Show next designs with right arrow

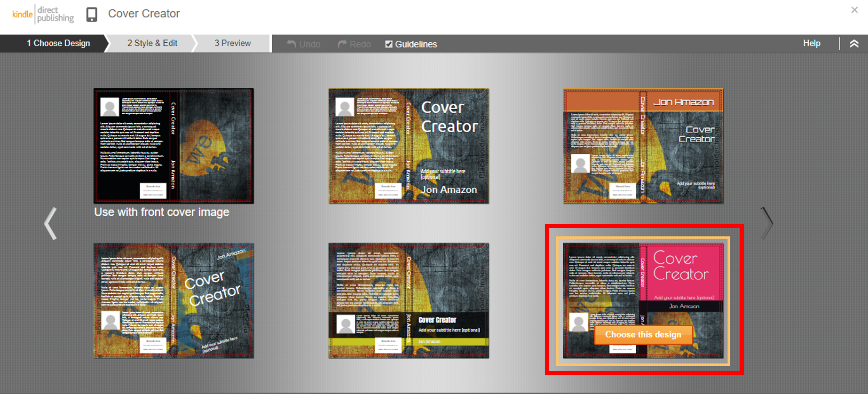[766, 223]
